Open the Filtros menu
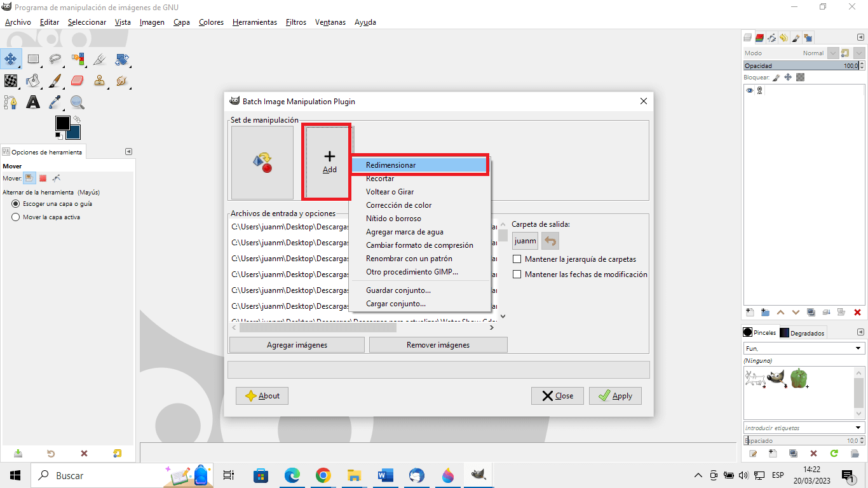 [296, 22]
